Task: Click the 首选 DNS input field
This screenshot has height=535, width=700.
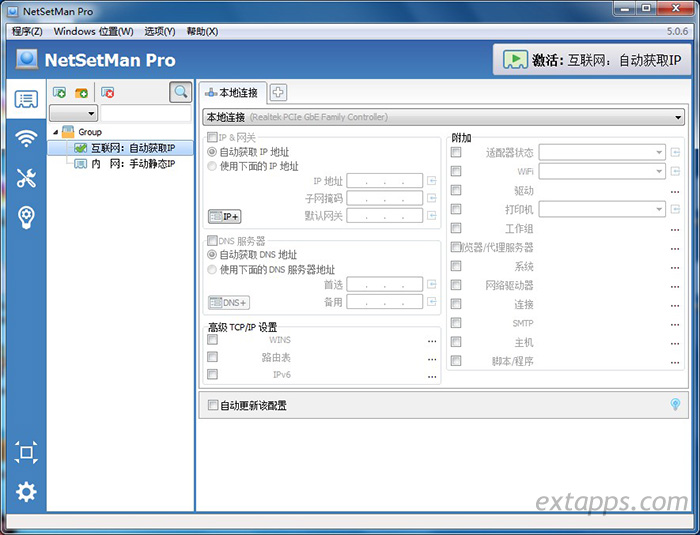Action: coord(385,284)
